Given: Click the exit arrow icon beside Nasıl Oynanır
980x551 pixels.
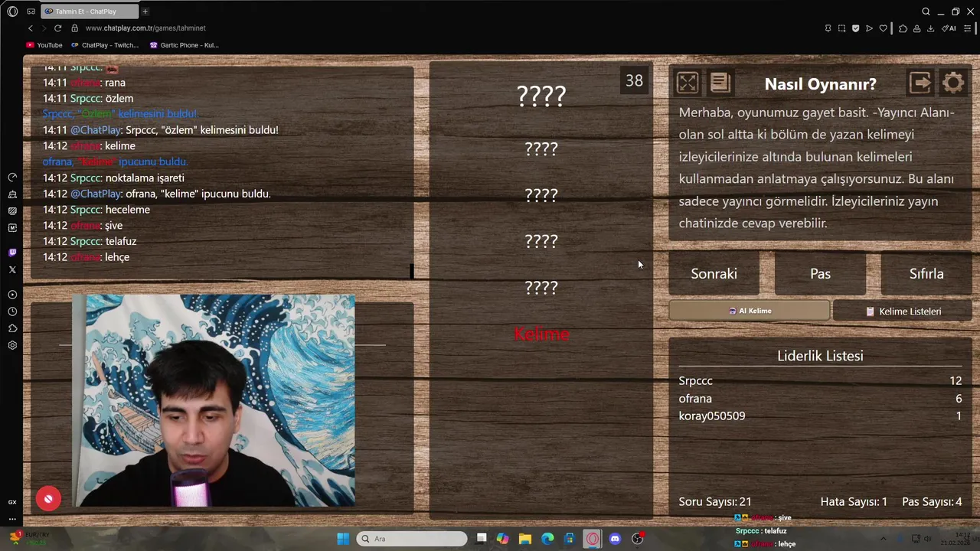Looking at the screenshot, I should [920, 83].
